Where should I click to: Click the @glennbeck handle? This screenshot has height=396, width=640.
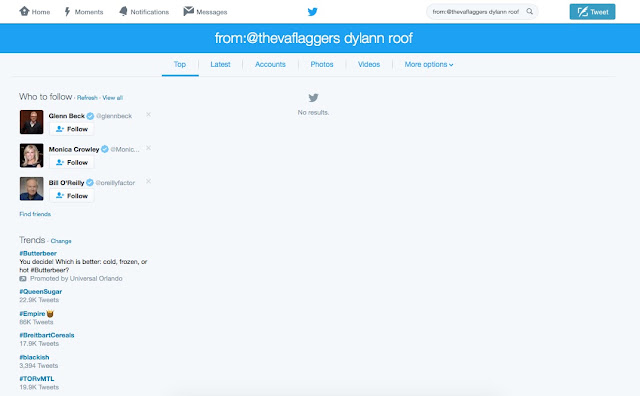coord(114,116)
